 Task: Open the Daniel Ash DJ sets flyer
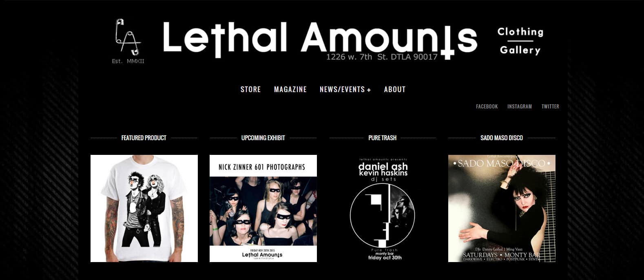point(383,208)
